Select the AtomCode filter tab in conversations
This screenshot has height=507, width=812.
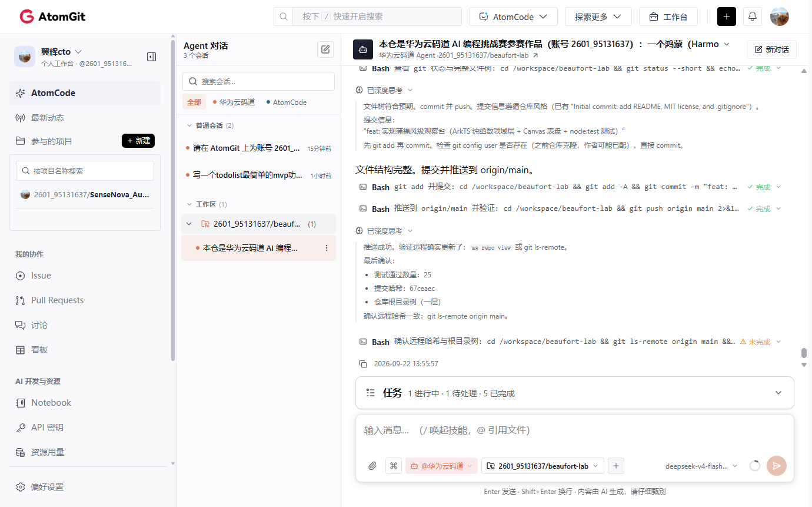(287, 102)
